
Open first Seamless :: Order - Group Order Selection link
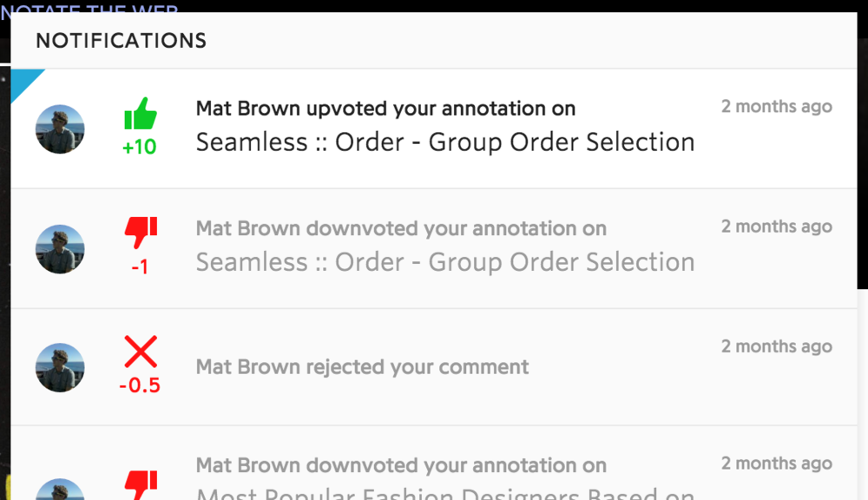click(x=445, y=142)
